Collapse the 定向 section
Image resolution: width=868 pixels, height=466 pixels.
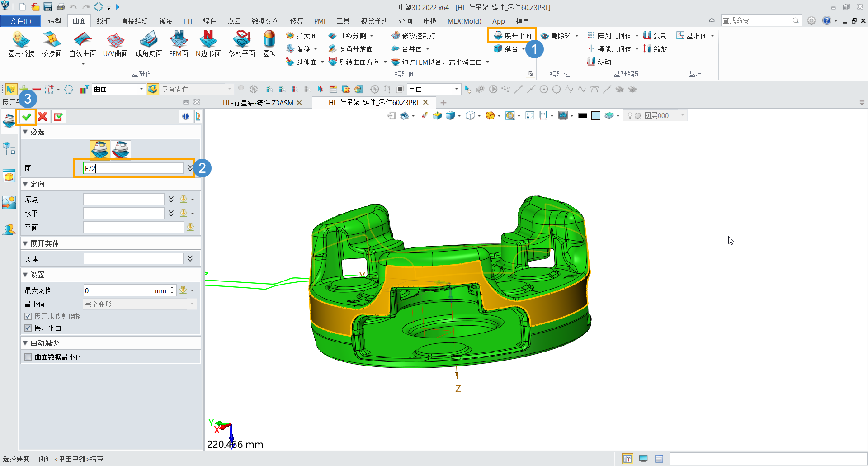pyautogui.click(x=25, y=184)
